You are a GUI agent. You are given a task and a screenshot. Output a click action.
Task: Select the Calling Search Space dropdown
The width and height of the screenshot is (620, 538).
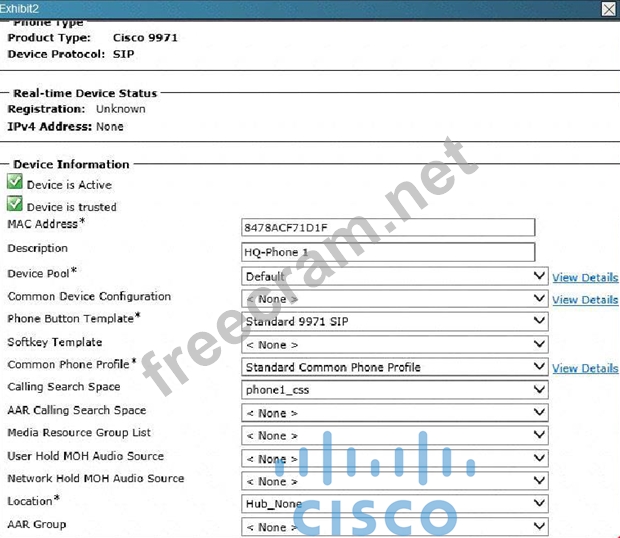click(394, 390)
